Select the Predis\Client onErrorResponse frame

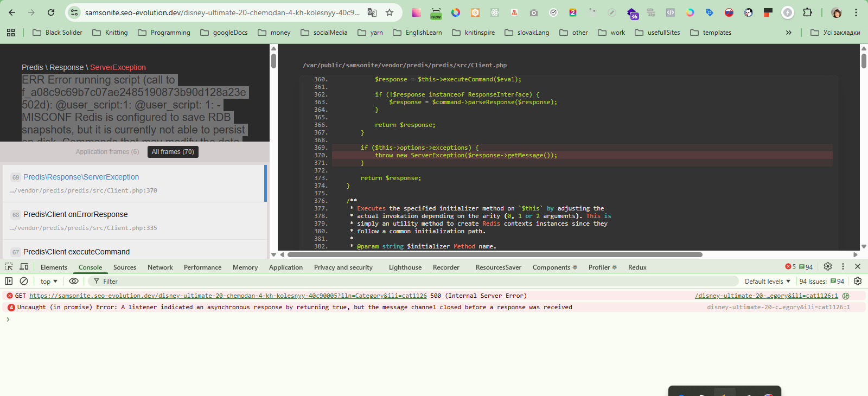[x=75, y=214]
